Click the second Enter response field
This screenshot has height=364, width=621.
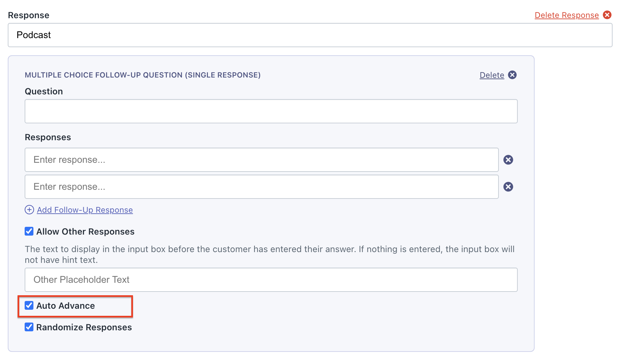tap(262, 187)
